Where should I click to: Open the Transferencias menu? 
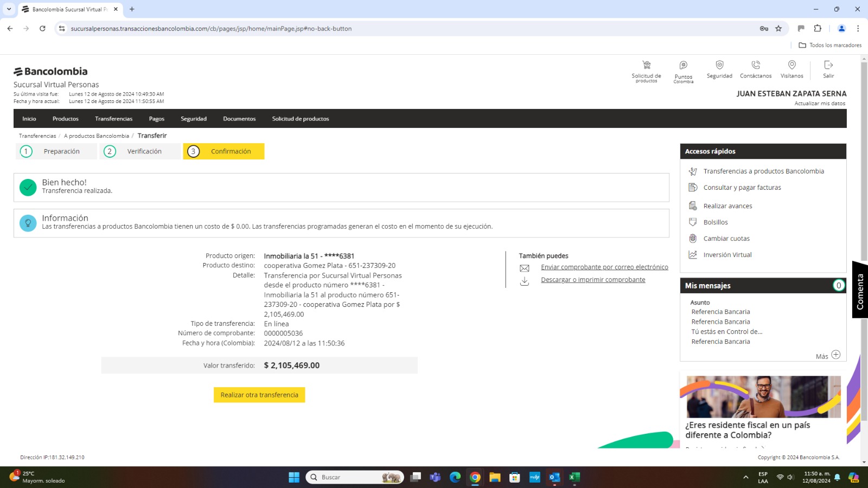[113, 119]
